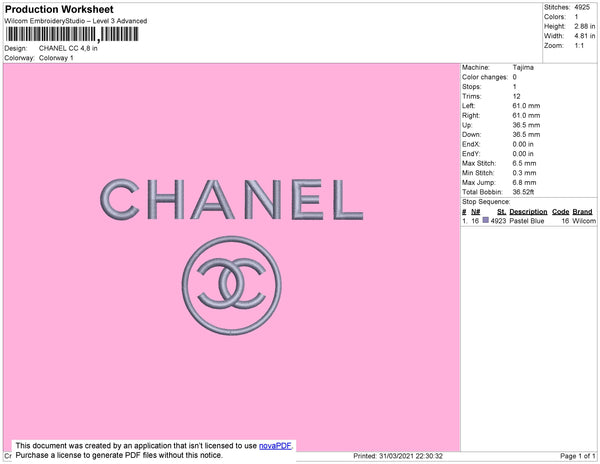Click the 'Brand' column header
The image size is (600, 464).
click(582, 212)
